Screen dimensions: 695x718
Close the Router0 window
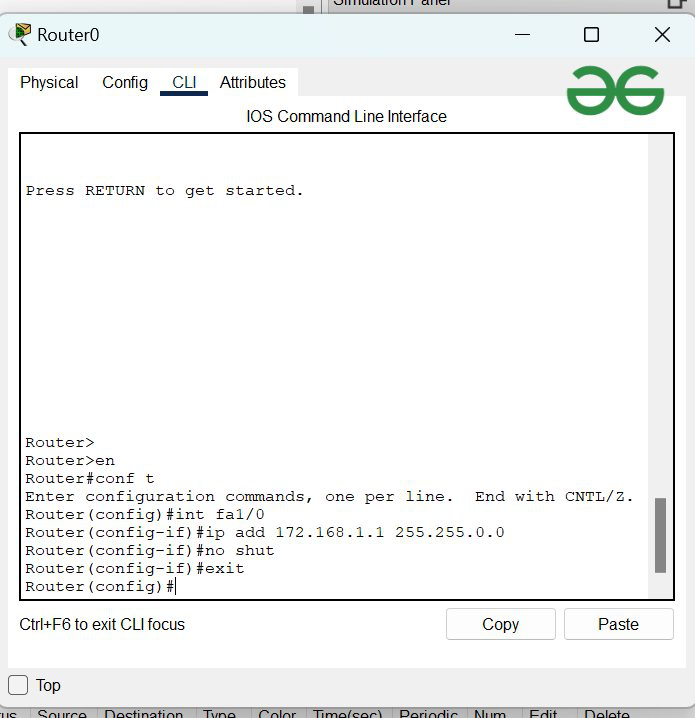tap(662, 35)
